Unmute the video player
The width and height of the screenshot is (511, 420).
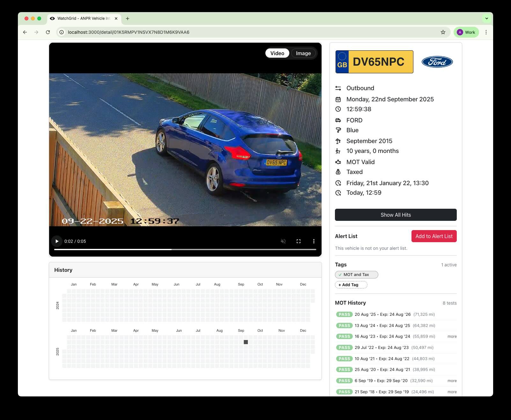coord(283,241)
